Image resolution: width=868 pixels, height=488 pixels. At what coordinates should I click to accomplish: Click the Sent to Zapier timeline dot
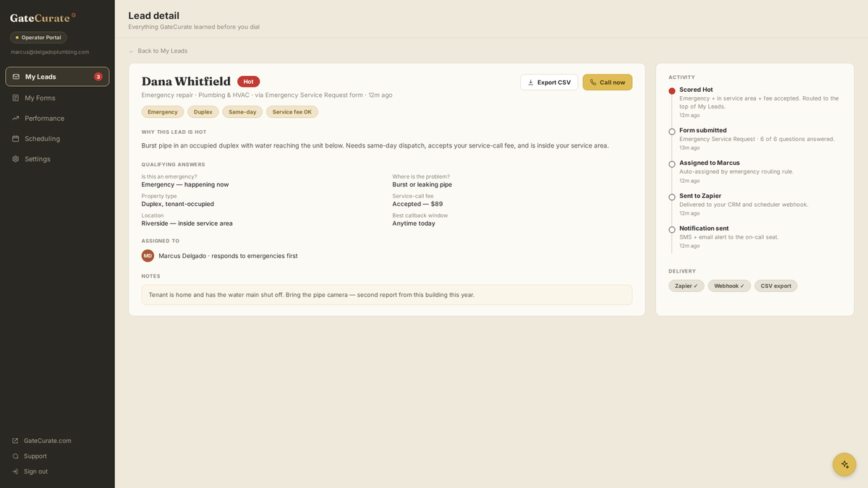672,197
